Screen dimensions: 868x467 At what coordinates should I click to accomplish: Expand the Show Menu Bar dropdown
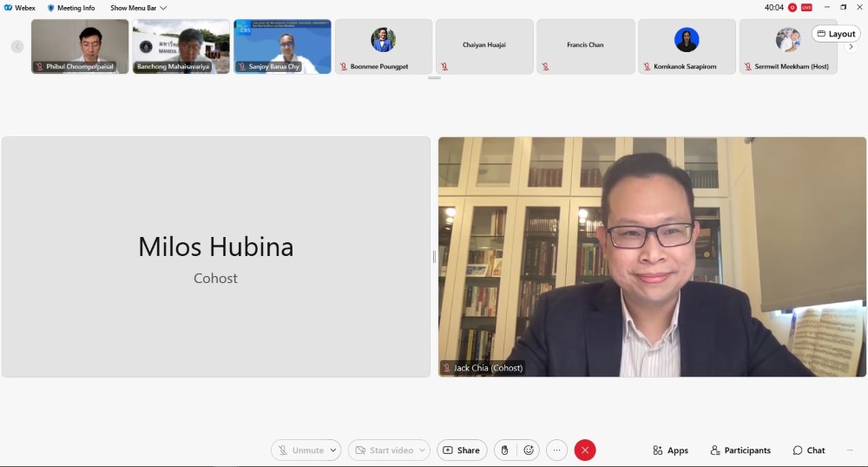pyautogui.click(x=138, y=8)
